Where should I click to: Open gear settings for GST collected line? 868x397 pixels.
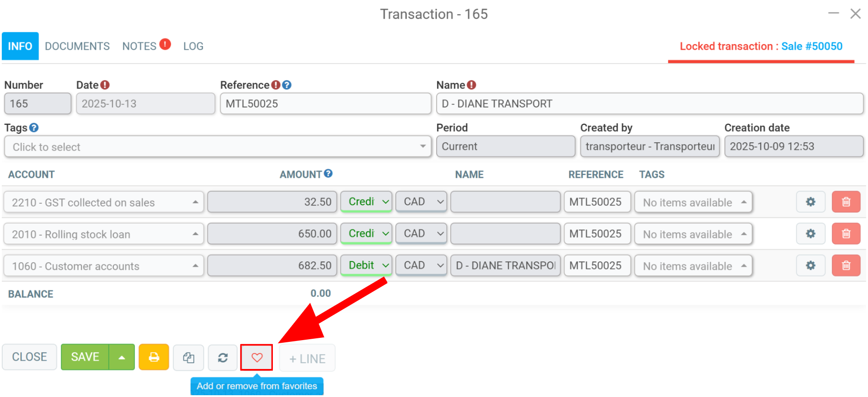coord(811,202)
